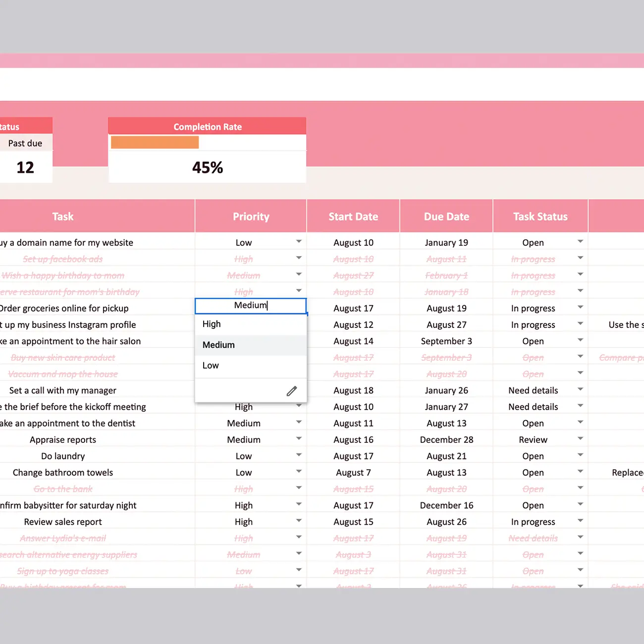
Task: Pick Low option in priority dropdown
Action: [x=251, y=366]
